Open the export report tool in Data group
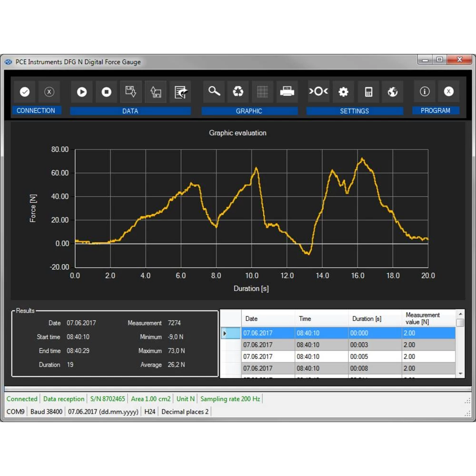 pyautogui.click(x=179, y=91)
